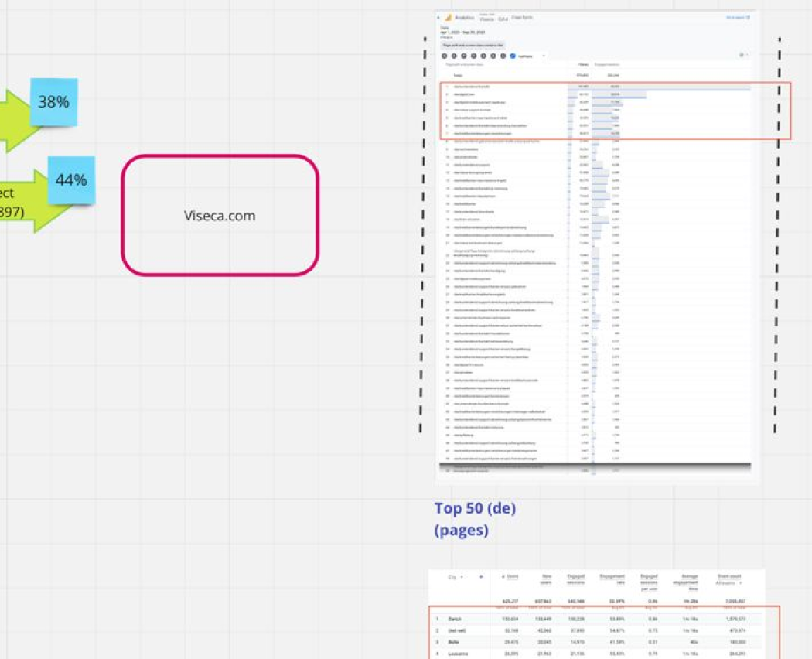
Task: Click the Bulle row in city table
Action: [596, 643]
